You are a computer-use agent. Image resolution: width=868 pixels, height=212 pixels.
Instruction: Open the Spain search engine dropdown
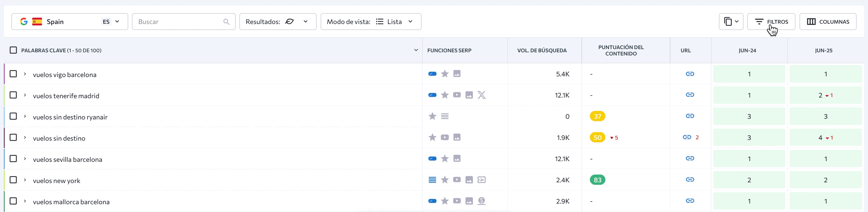pos(70,22)
